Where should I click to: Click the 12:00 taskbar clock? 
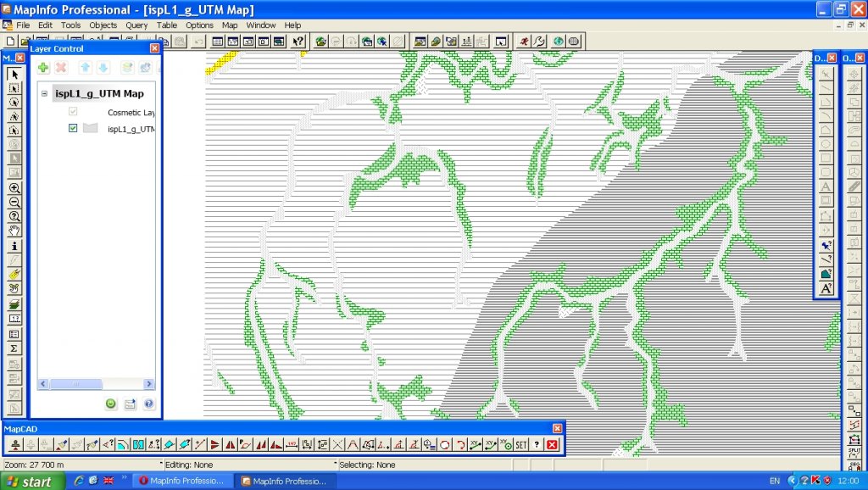click(x=849, y=482)
